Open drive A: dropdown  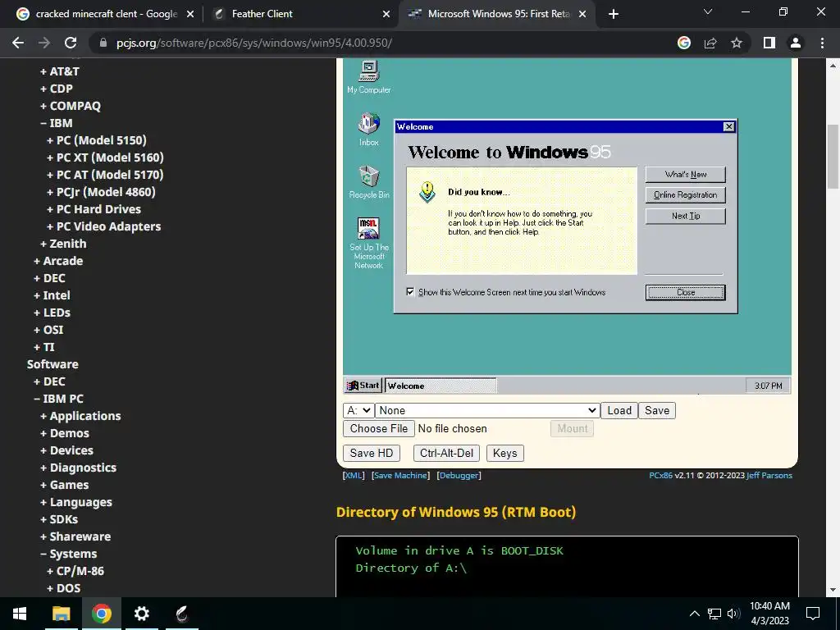point(358,410)
